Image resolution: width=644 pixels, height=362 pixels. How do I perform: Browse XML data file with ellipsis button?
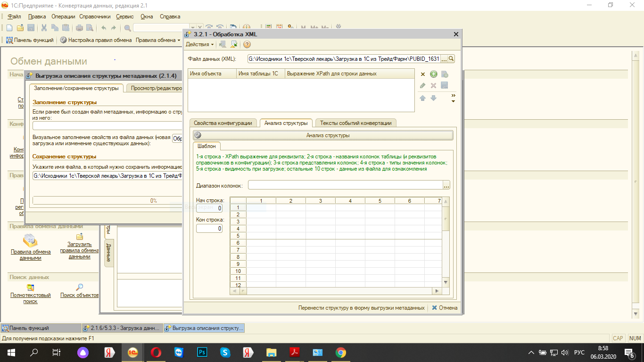point(444,59)
